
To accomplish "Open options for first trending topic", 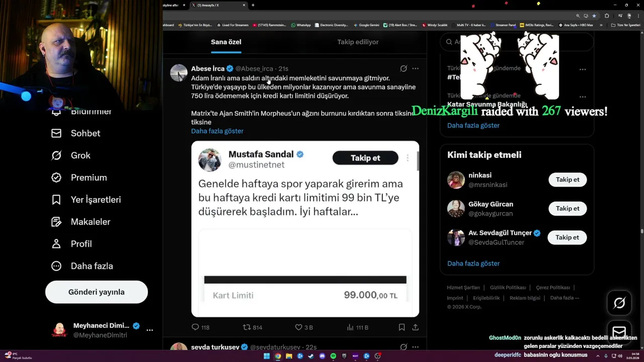I will pyautogui.click(x=582, y=69).
